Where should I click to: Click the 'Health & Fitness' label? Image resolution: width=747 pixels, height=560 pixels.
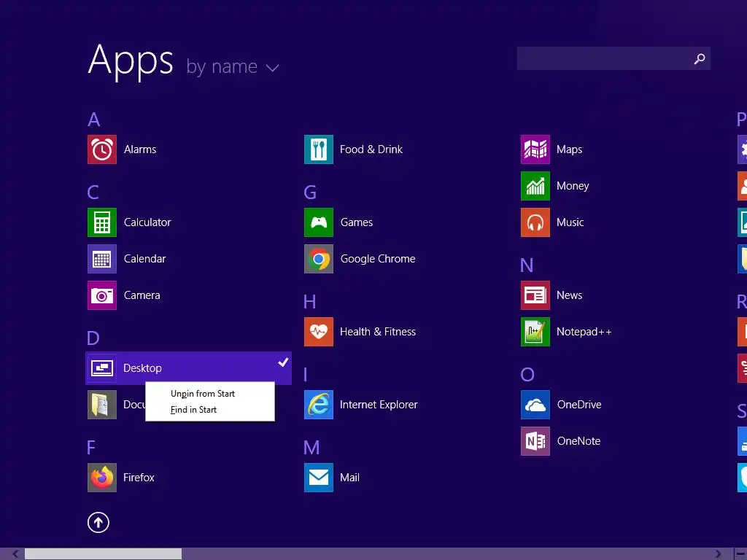(x=378, y=332)
